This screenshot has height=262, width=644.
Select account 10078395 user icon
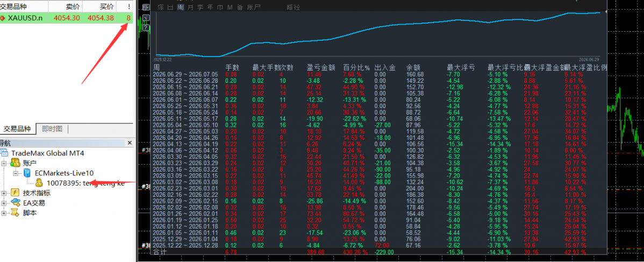(x=40, y=183)
